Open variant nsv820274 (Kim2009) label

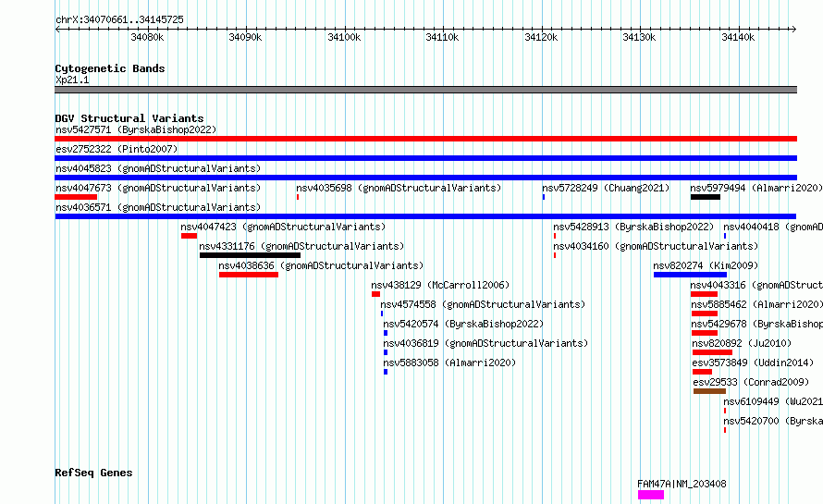(x=706, y=265)
